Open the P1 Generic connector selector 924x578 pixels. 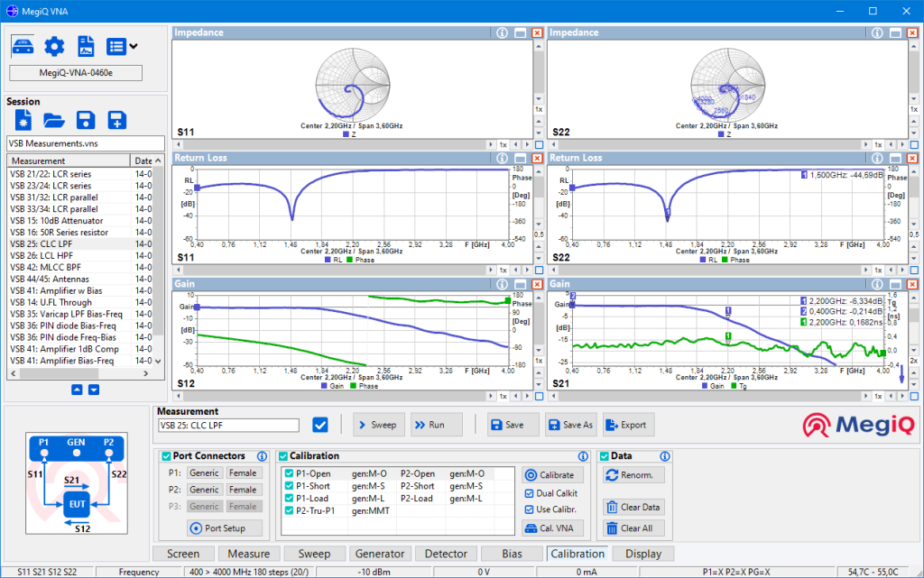click(x=204, y=472)
